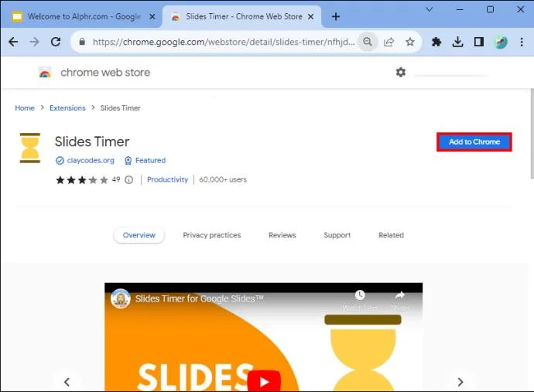Image resolution: width=534 pixels, height=392 pixels.
Task: Click the star rating row
Action: point(82,179)
